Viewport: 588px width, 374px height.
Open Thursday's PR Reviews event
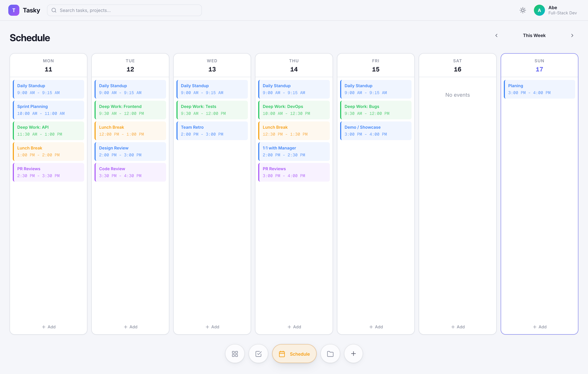click(x=294, y=172)
